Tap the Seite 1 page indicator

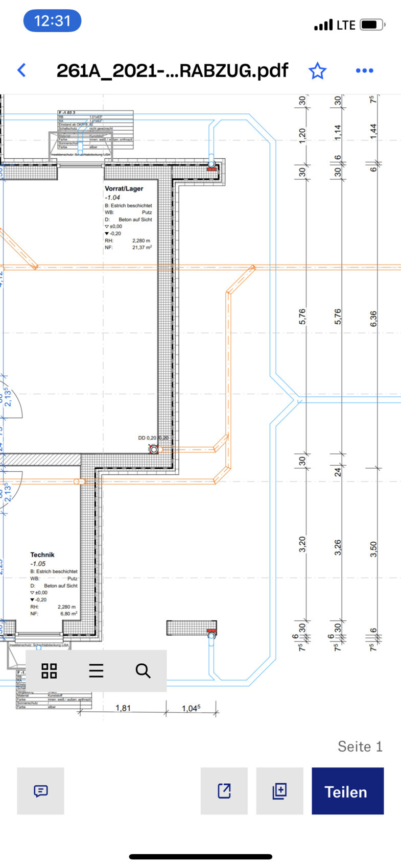[x=360, y=746]
